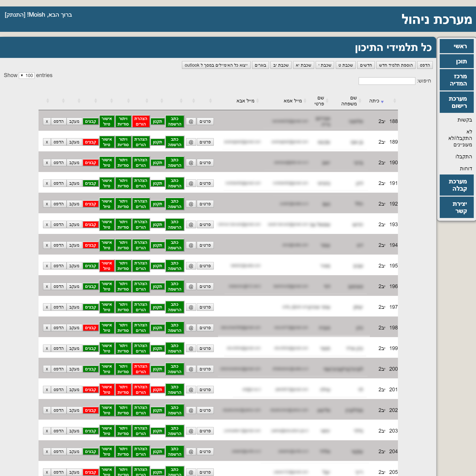Image resolution: width=476 pixels, height=476 pixels.
Task: Toggle red הצהרת הורה in row 200
Action: pos(141,369)
